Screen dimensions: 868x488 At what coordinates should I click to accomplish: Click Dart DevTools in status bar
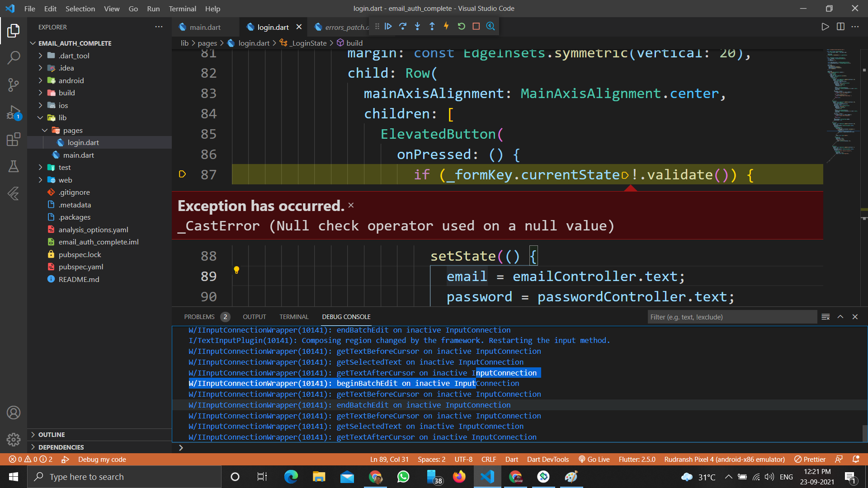pos(548,459)
